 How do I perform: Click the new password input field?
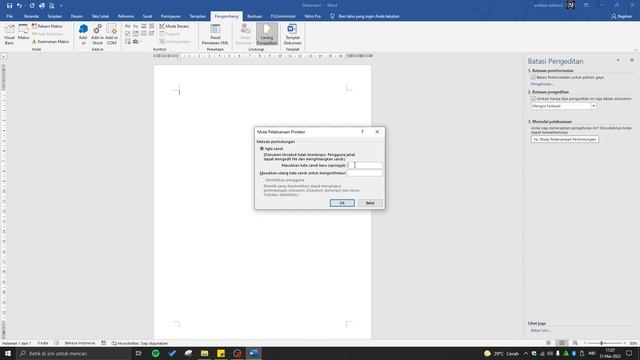click(365, 165)
